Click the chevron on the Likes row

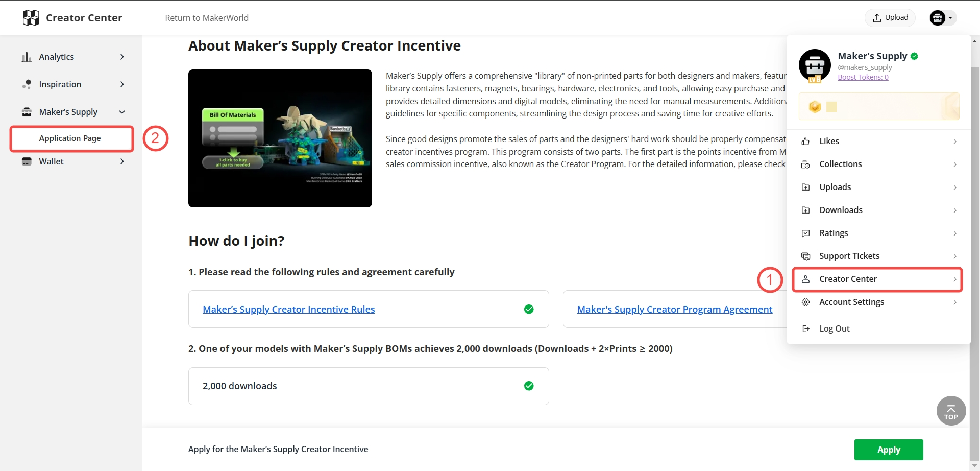[x=954, y=142]
